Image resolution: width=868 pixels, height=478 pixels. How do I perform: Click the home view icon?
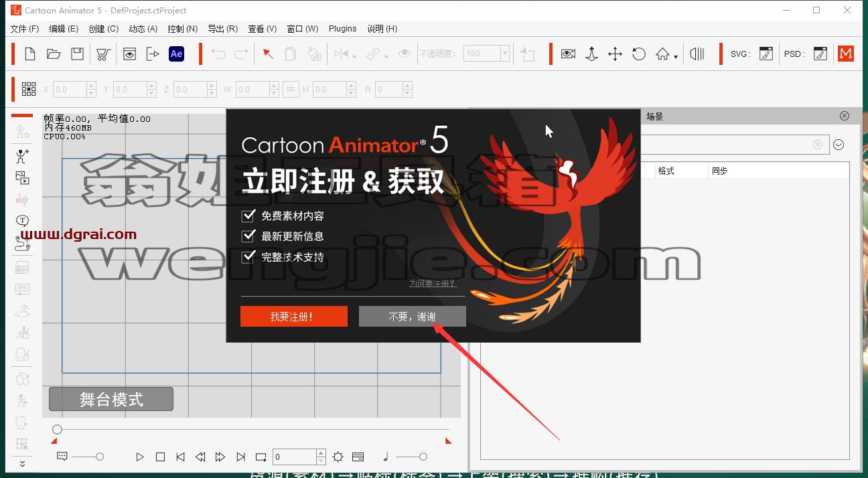click(662, 54)
